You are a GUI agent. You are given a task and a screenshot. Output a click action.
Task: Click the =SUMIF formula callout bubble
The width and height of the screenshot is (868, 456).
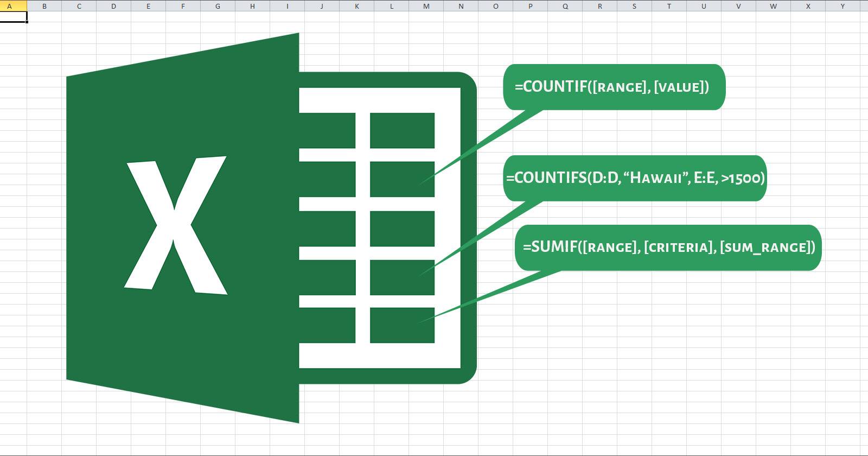[668, 248]
